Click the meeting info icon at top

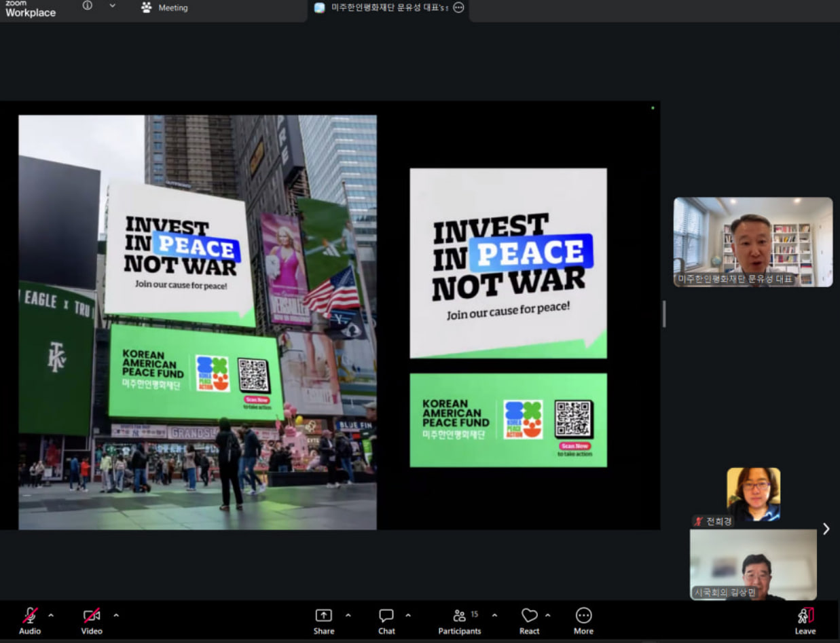point(88,5)
